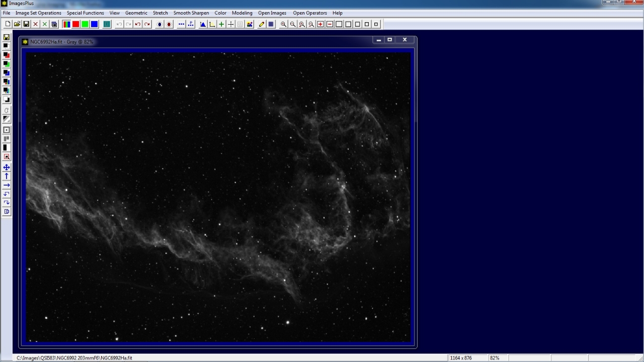Open the curve tool with yellow axes icon

click(x=212, y=24)
